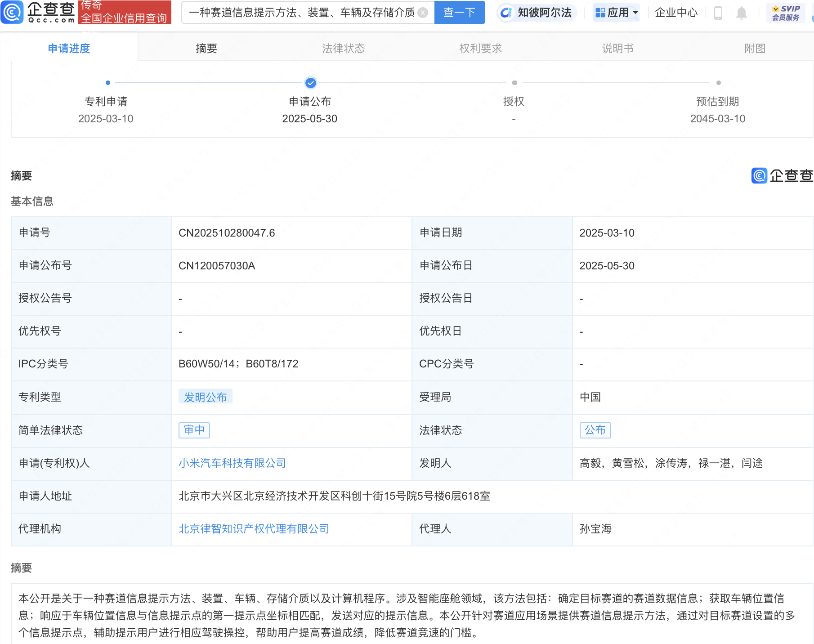Open 小米汽车科技有限公司 applicant link
This screenshot has height=644, width=814.
point(232,463)
